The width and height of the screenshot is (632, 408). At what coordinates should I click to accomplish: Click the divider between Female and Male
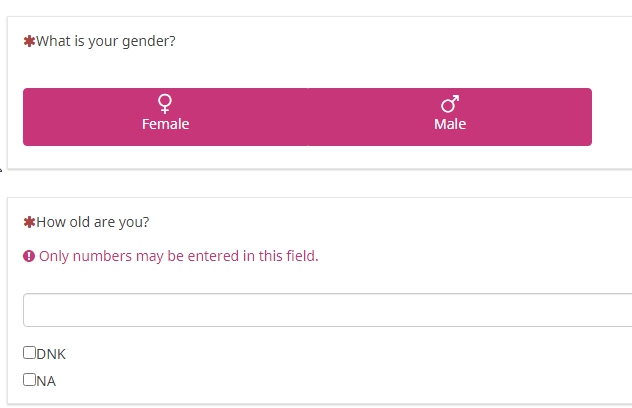(x=308, y=117)
